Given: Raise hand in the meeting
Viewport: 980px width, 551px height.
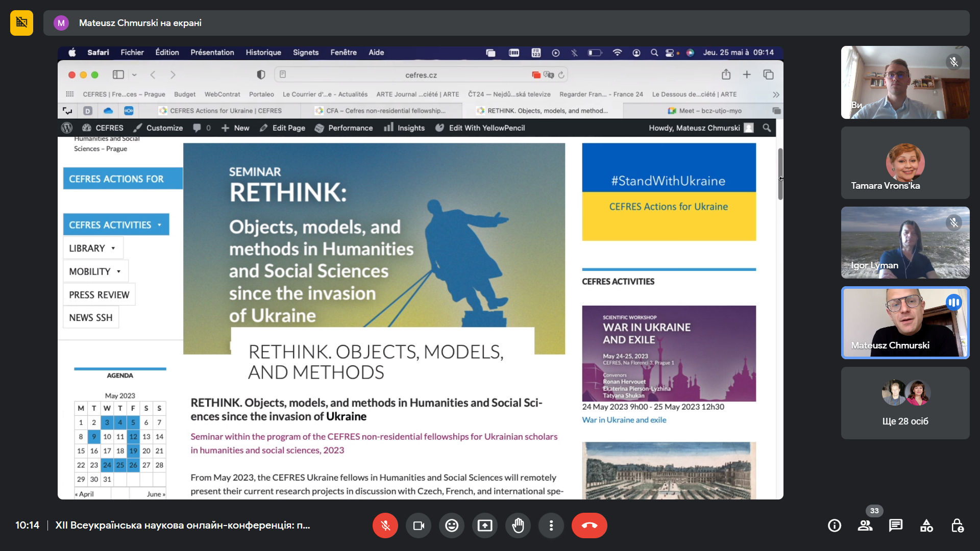Looking at the screenshot, I should (518, 525).
